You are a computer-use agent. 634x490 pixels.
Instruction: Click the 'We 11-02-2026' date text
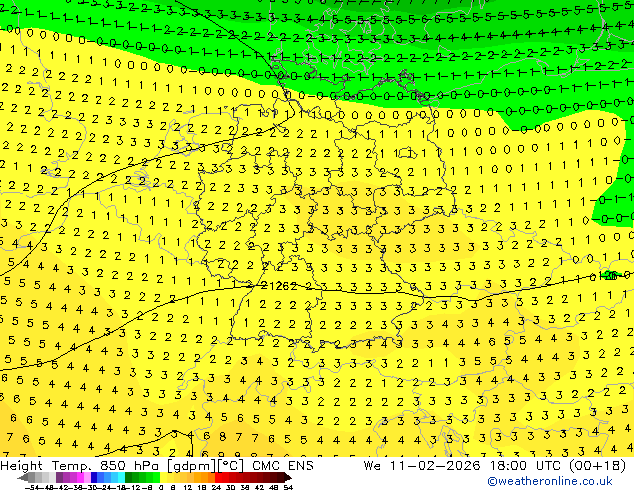tap(423, 466)
